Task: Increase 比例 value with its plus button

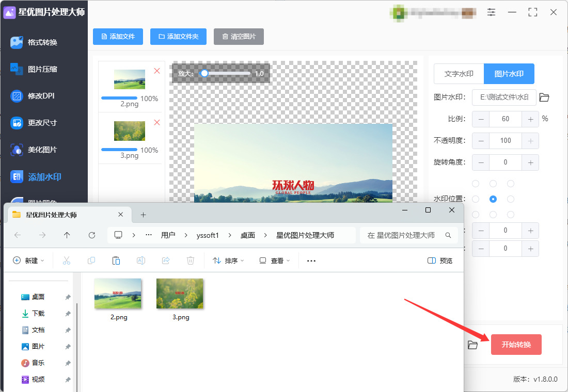Action: pyautogui.click(x=530, y=119)
